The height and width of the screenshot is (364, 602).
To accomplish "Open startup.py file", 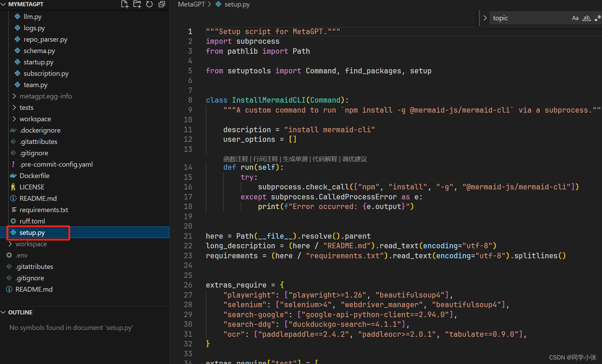I will tap(38, 62).
